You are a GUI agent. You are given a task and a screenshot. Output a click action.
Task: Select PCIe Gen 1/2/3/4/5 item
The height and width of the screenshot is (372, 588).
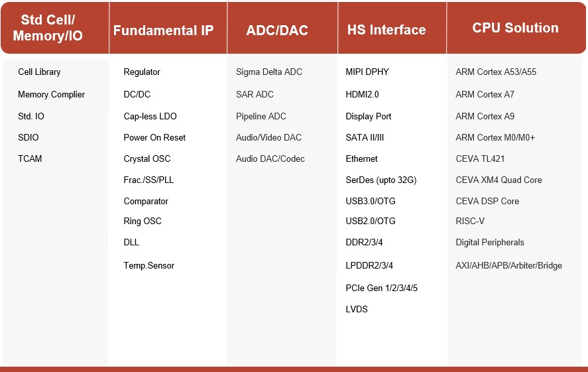(381, 288)
